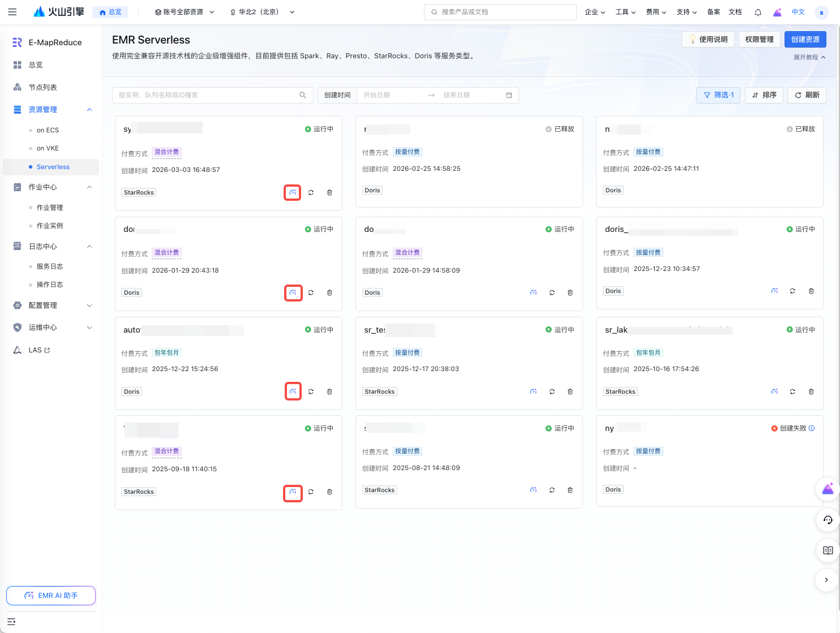The image size is (840, 633).
Task: Open 服务日志 in the sidebar
Action: click(51, 266)
